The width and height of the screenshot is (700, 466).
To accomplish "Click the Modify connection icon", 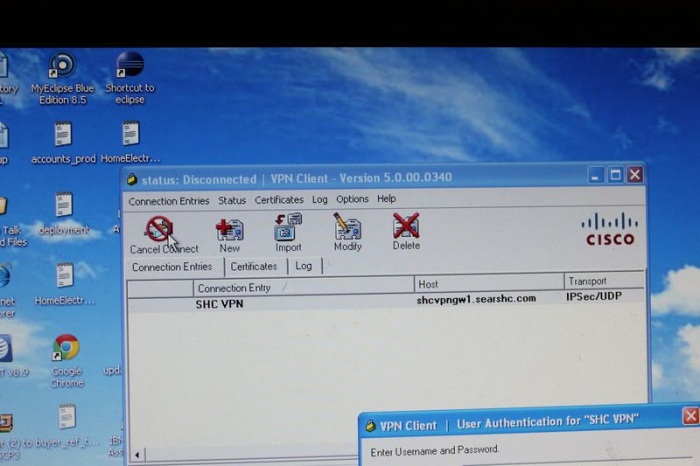I will [x=347, y=231].
